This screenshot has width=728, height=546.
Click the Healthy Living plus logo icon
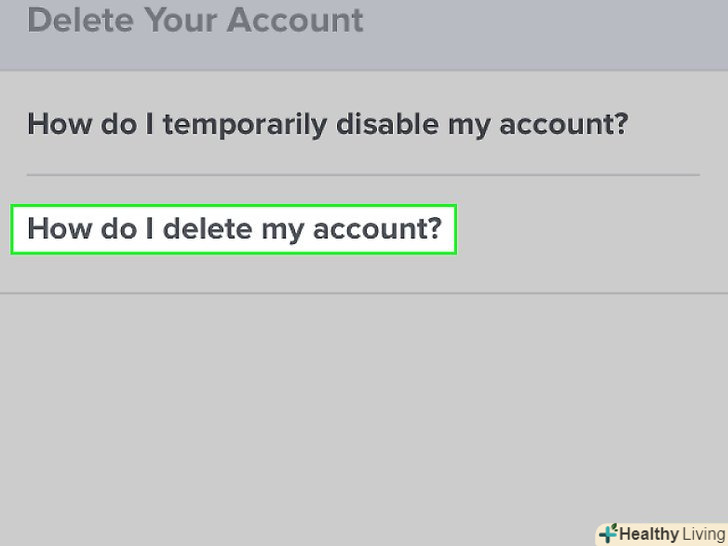(607, 533)
